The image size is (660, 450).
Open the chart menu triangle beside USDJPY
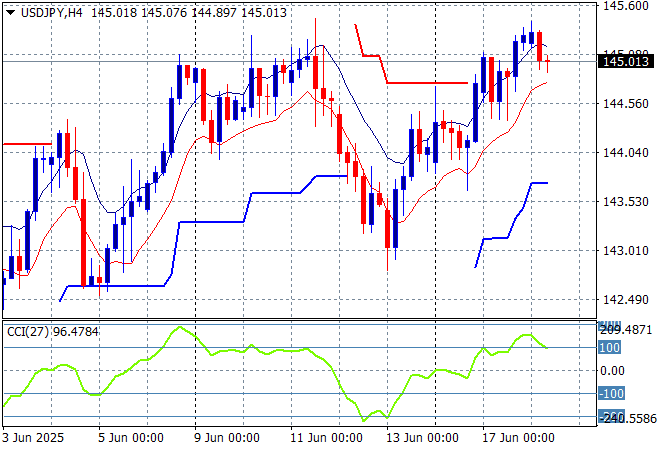[11, 13]
